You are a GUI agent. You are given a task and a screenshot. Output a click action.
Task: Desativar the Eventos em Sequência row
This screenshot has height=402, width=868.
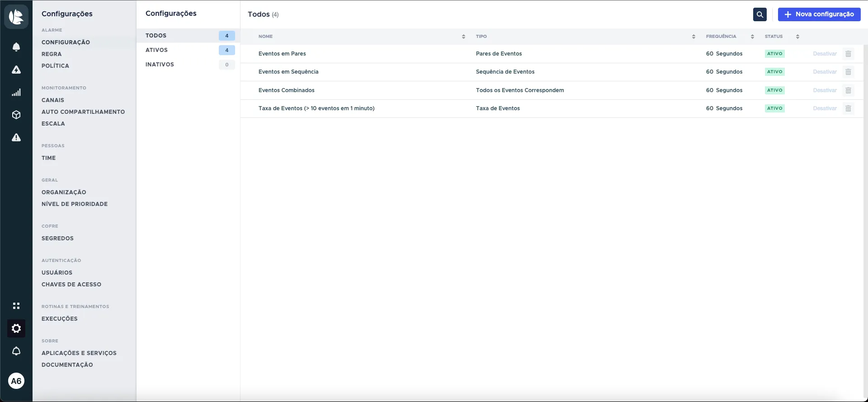coord(825,72)
